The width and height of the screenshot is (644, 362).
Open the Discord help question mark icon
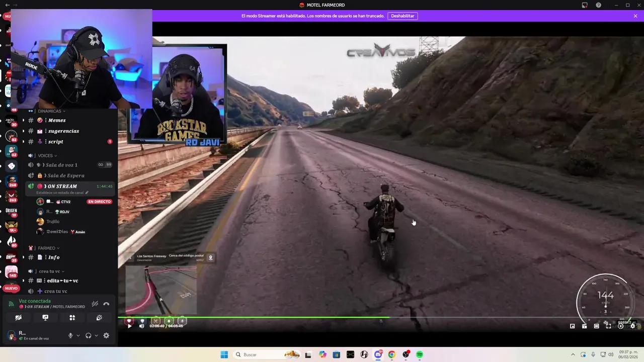[x=598, y=5]
